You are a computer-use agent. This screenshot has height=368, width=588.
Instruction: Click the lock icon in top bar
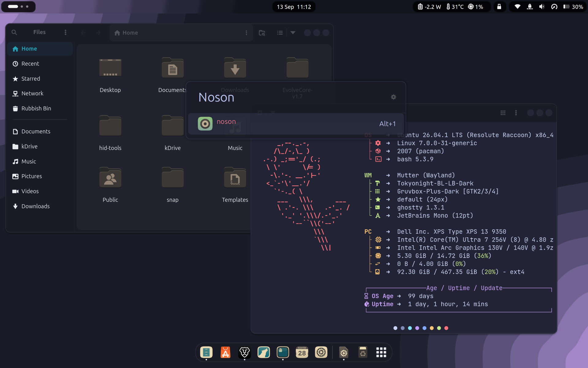pyautogui.click(x=499, y=7)
